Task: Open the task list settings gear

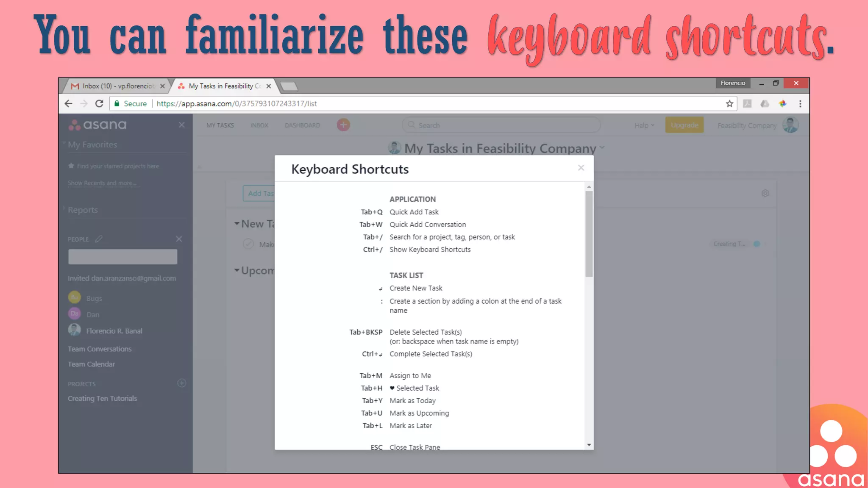Action: click(x=765, y=193)
